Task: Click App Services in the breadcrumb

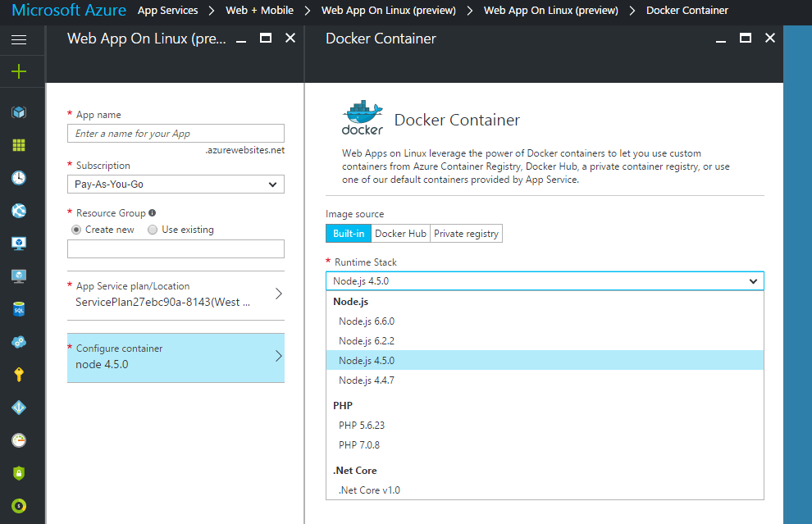Action: pyautogui.click(x=167, y=11)
